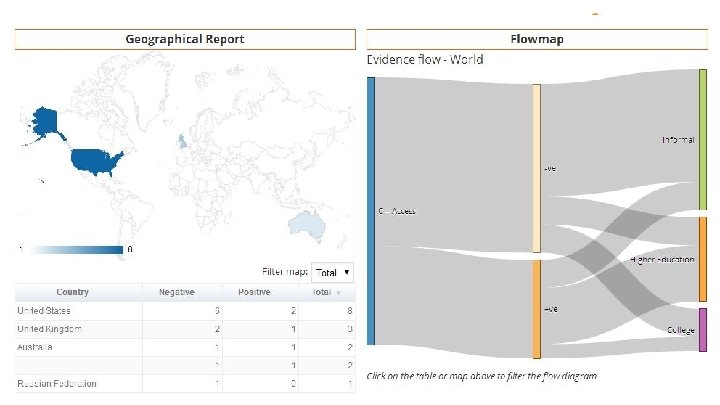Click the Informal label in the flowmap

[x=678, y=140]
